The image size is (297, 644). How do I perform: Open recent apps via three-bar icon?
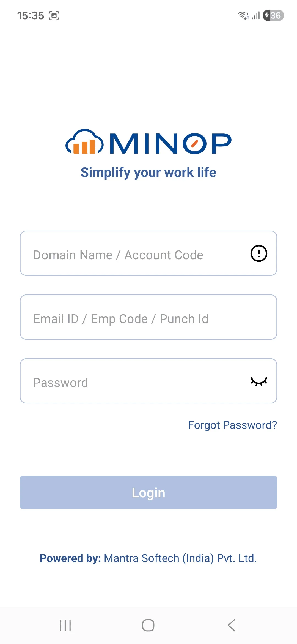(65, 625)
